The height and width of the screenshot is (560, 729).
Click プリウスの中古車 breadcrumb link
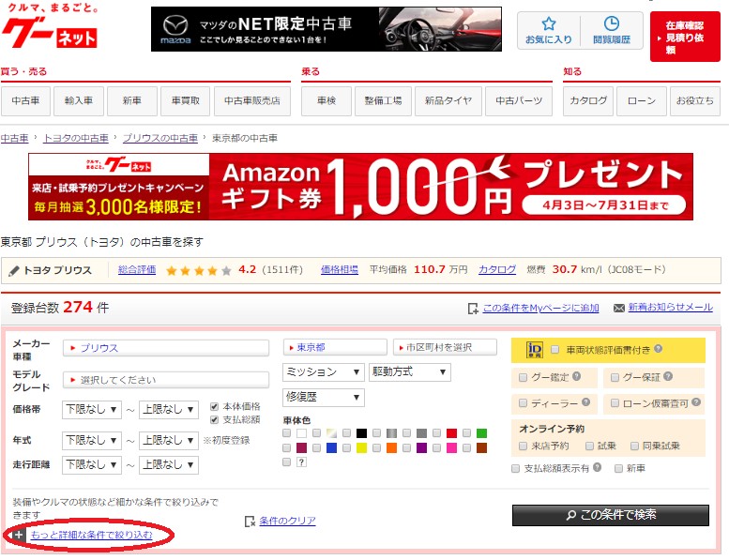(x=159, y=138)
